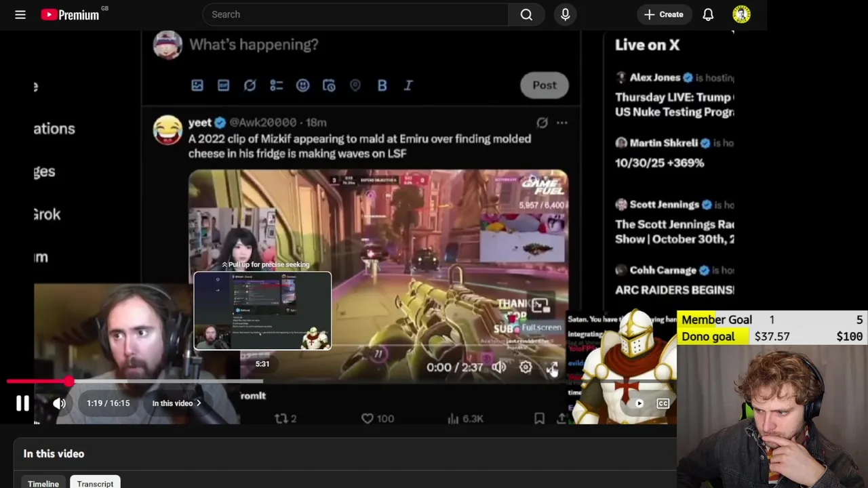Click the yeet laughing emoji avatar

tap(167, 129)
